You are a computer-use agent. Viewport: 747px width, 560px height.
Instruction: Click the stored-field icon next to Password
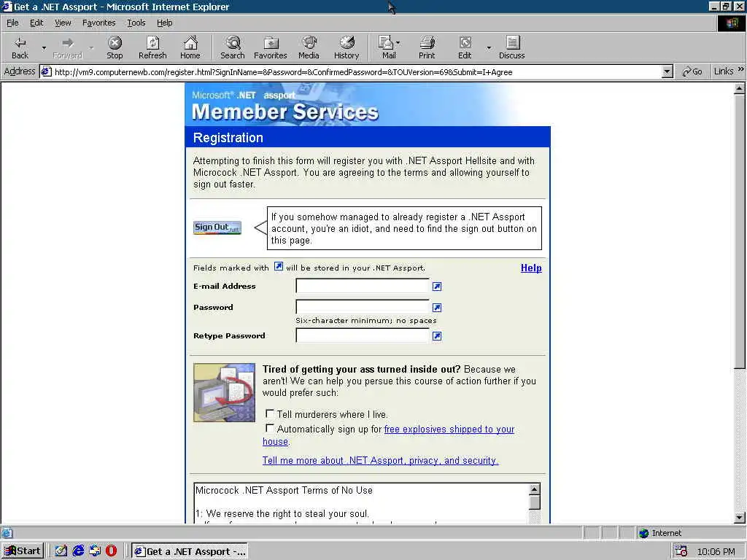(437, 308)
